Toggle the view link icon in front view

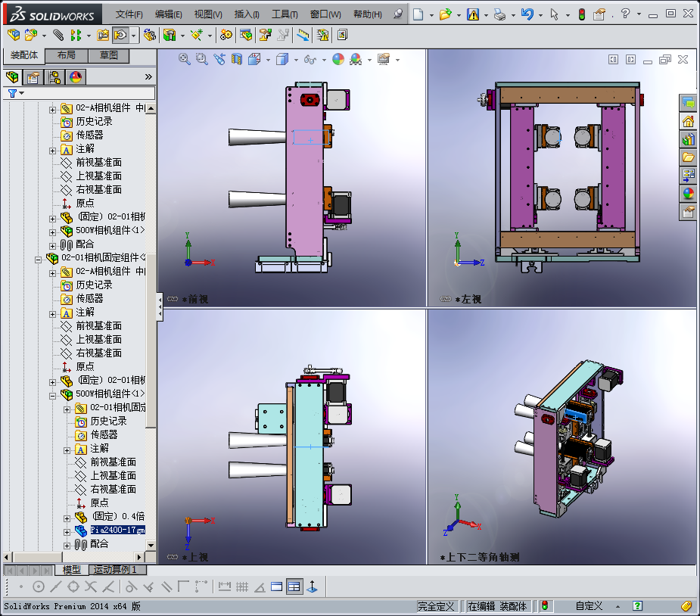[x=173, y=299]
